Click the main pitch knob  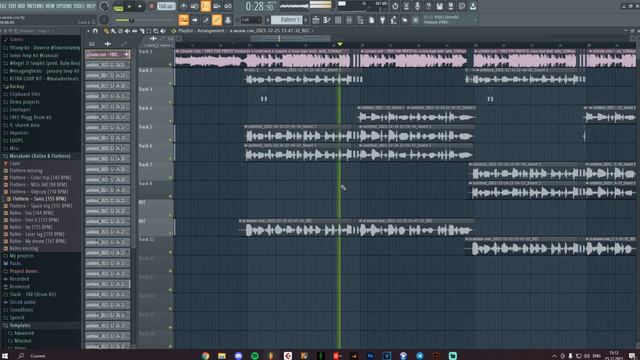[x=104, y=20]
